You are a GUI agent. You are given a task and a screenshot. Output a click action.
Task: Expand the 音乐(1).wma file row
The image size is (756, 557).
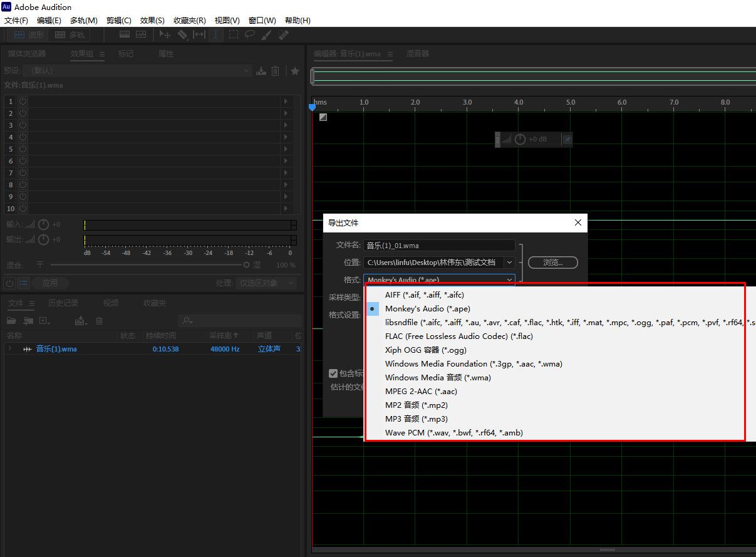tap(10, 349)
